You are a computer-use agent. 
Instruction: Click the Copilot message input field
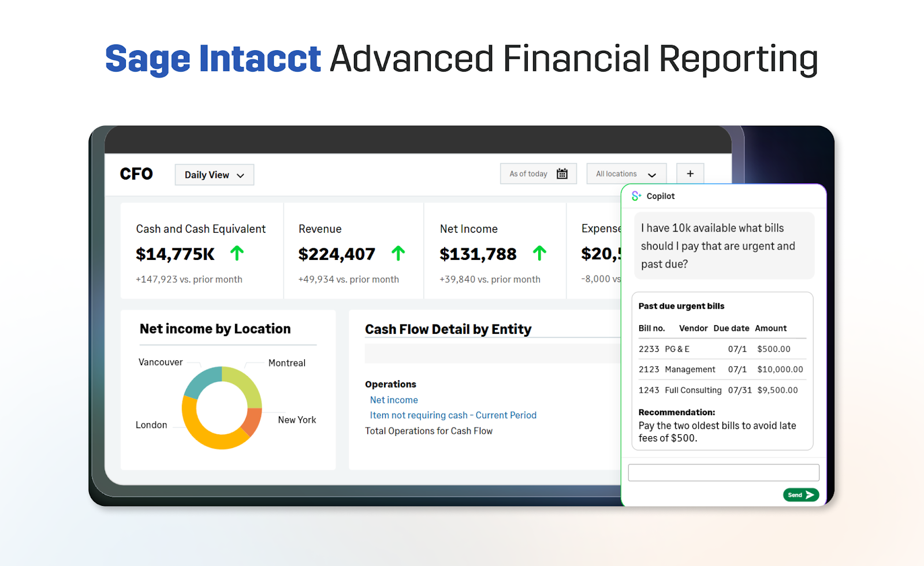click(724, 472)
